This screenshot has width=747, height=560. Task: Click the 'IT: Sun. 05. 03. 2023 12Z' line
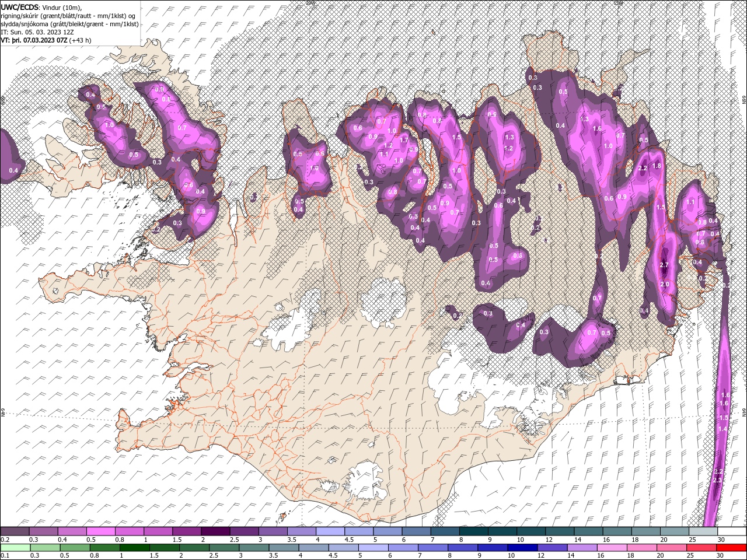[x=37, y=32]
